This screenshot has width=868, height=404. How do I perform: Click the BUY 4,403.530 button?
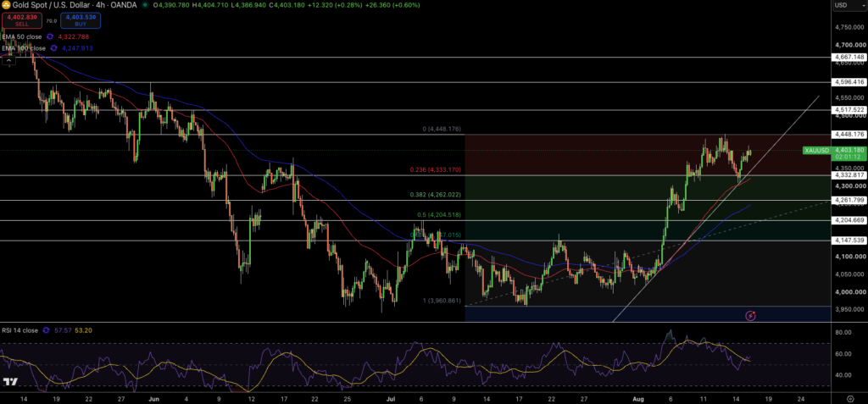pos(79,20)
